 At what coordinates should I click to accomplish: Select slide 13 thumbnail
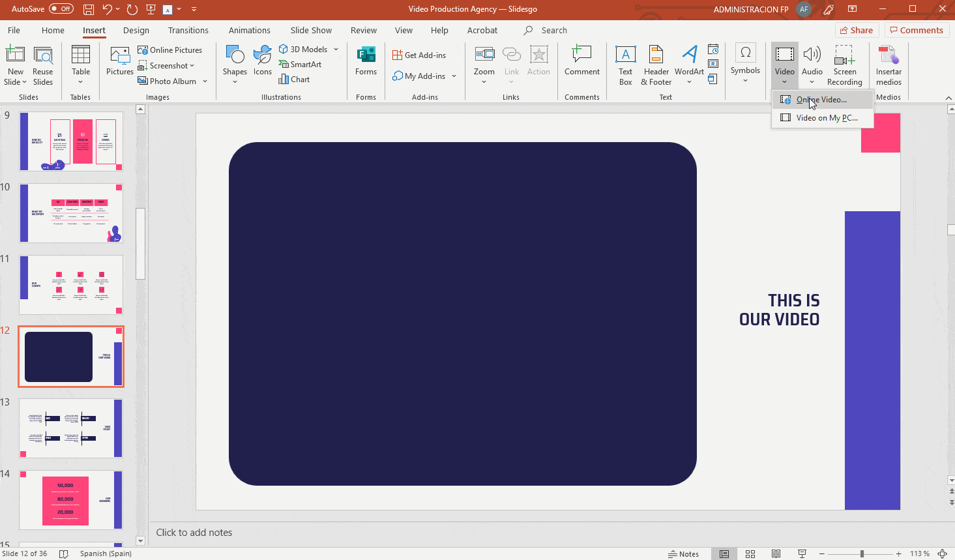(x=70, y=428)
